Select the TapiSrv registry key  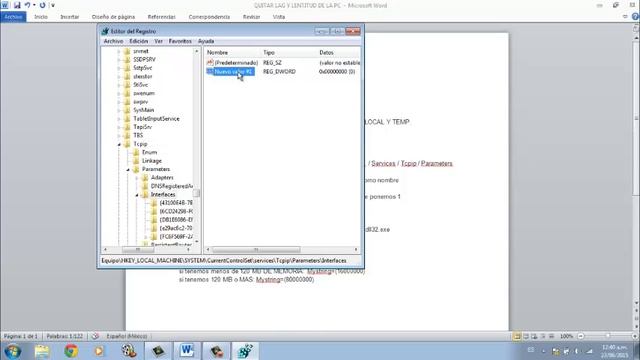[x=142, y=127]
